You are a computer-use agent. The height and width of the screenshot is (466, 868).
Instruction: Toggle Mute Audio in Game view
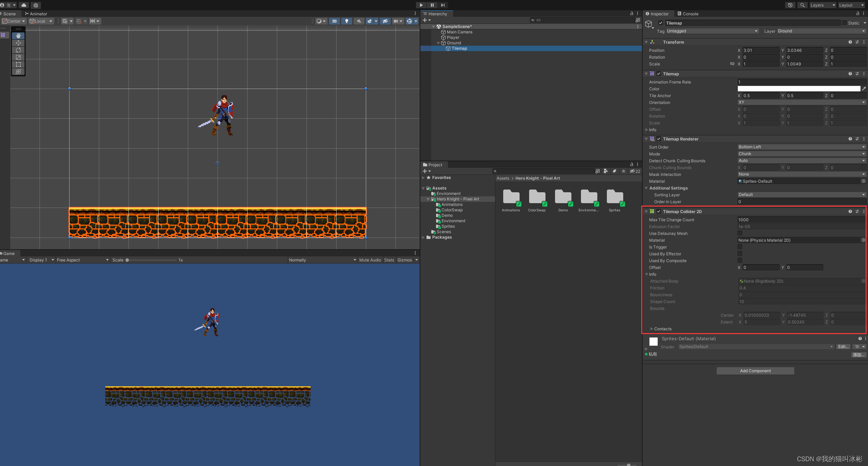click(370, 260)
